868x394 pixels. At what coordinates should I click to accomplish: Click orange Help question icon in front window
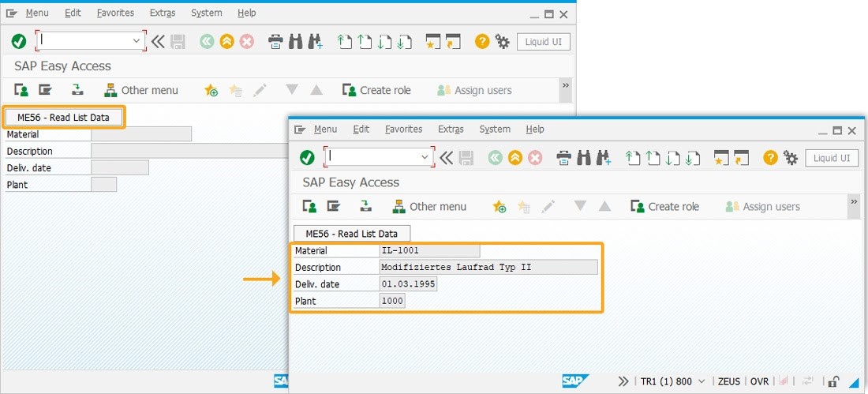click(771, 158)
